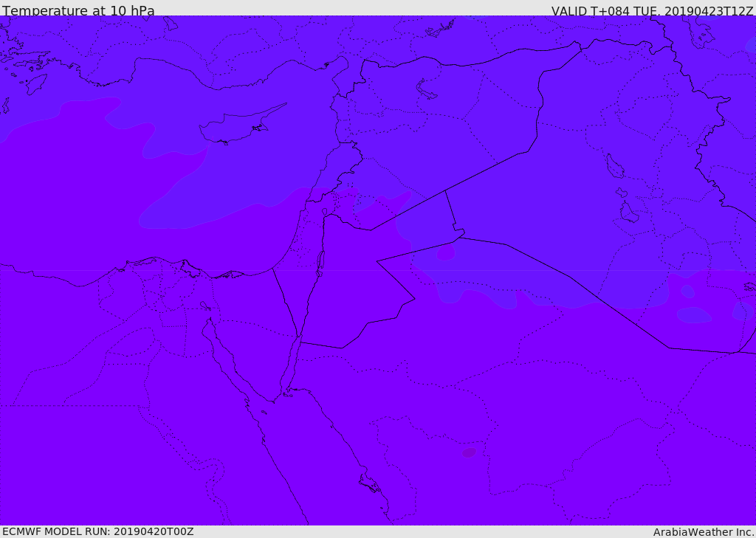This screenshot has height=538, width=756.
Task: Click the 'ArabiaWeather Inc' credit text
Action: (703, 532)
